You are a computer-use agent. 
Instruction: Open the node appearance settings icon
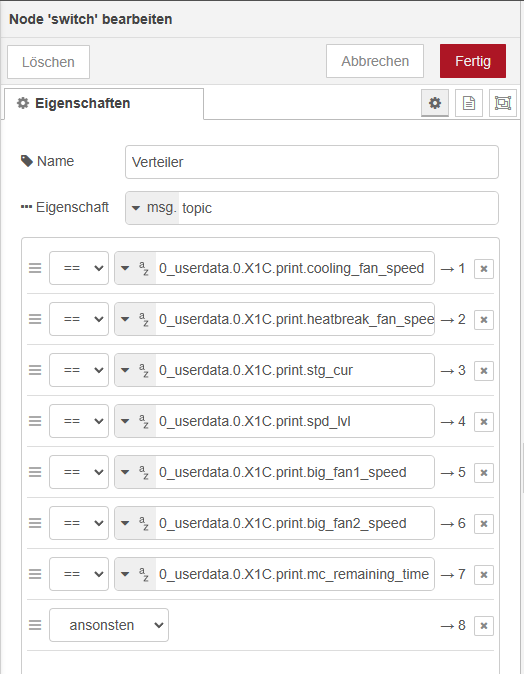coord(503,103)
